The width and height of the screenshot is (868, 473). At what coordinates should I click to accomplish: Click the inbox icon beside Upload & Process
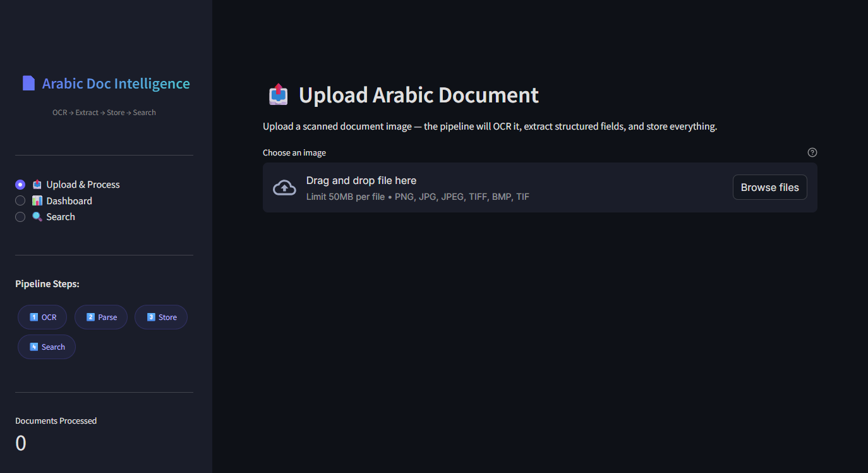click(x=37, y=185)
